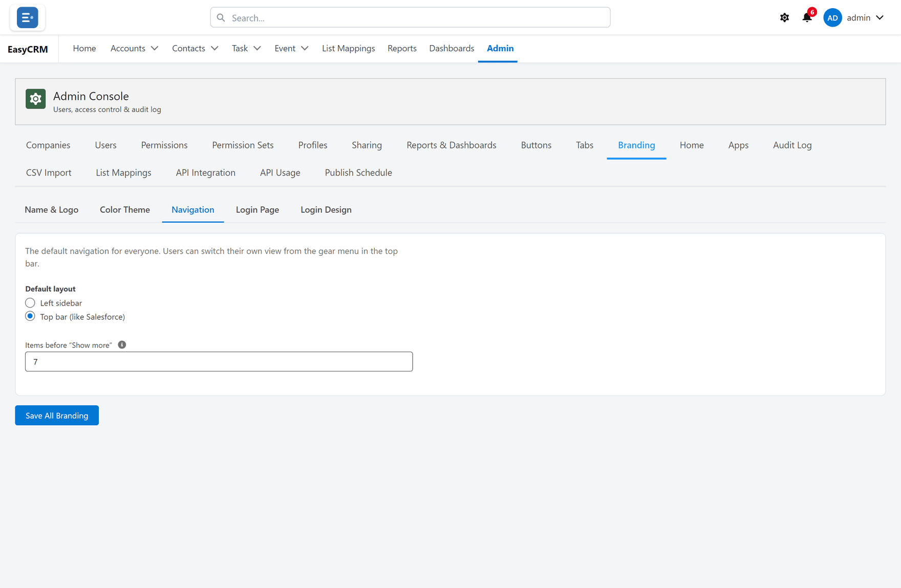Click the Admin Console gear icon

pos(35,99)
